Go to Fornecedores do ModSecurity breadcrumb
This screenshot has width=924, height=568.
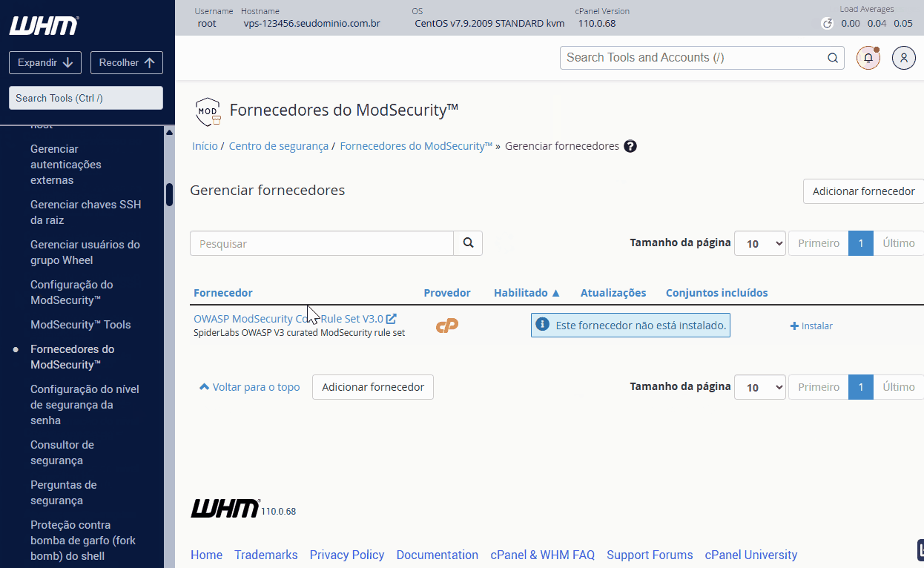(416, 146)
